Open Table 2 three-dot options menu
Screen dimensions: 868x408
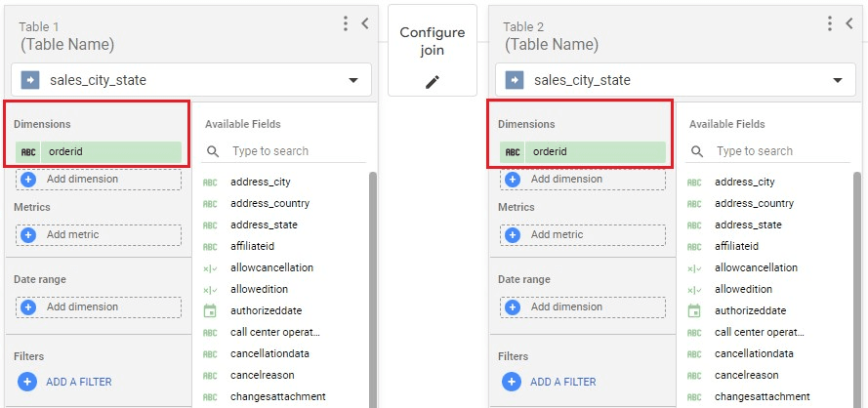click(x=830, y=23)
